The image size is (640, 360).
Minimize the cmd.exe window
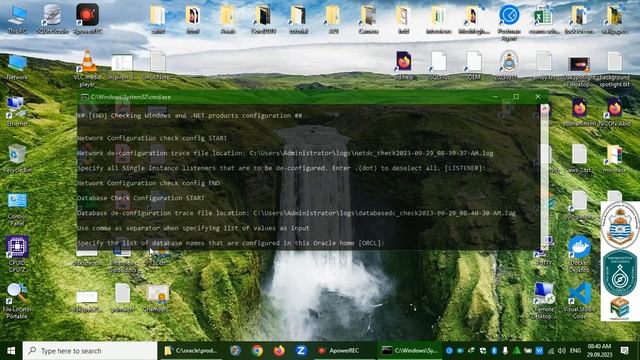coord(495,97)
